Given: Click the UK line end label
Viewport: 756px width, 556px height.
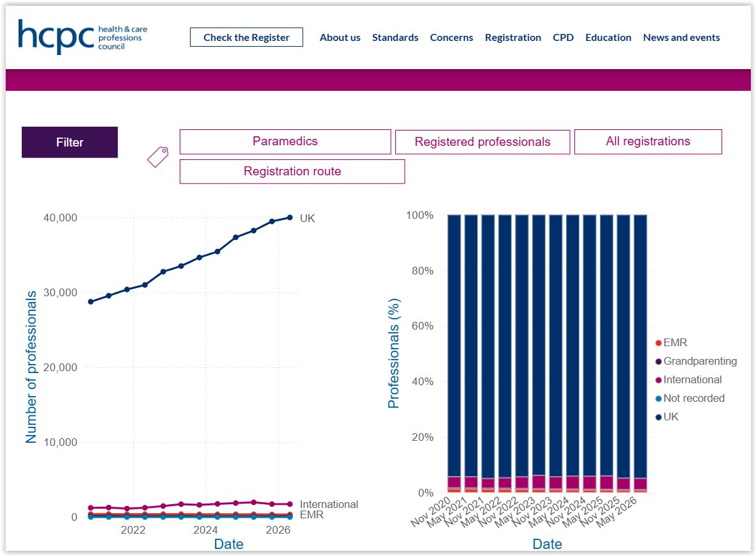Looking at the screenshot, I should [x=307, y=218].
